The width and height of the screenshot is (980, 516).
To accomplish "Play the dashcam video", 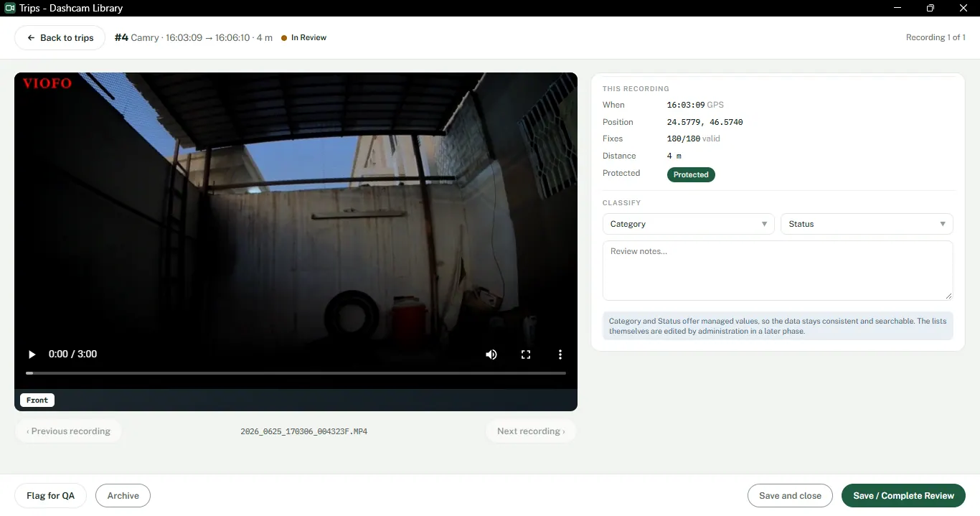I will click(x=32, y=355).
